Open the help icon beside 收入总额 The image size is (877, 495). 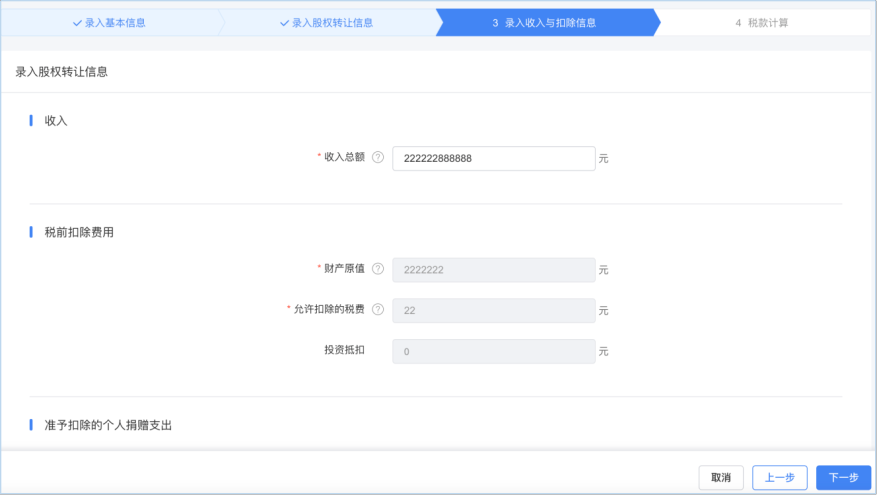378,157
